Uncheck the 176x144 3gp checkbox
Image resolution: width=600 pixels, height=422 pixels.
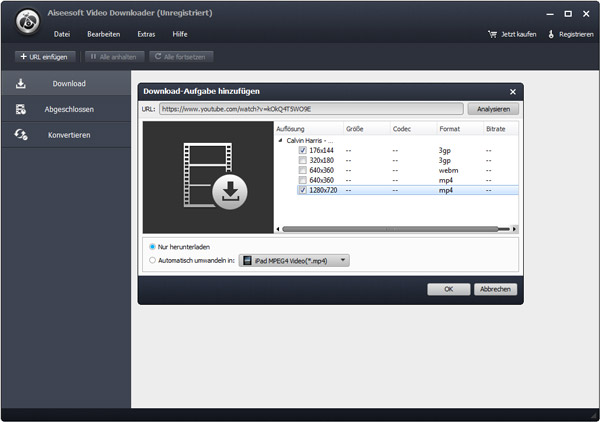[x=303, y=150]
